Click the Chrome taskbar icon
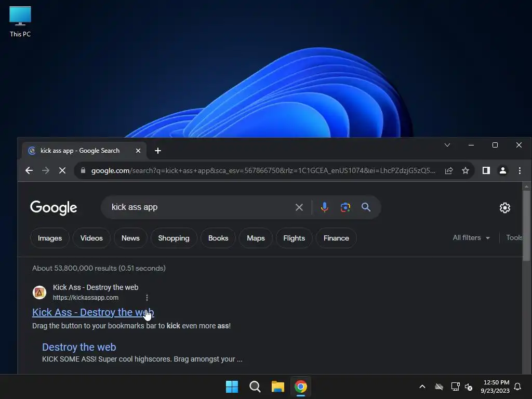This screenshot has width=532, height=399. (x=301, y=387)
